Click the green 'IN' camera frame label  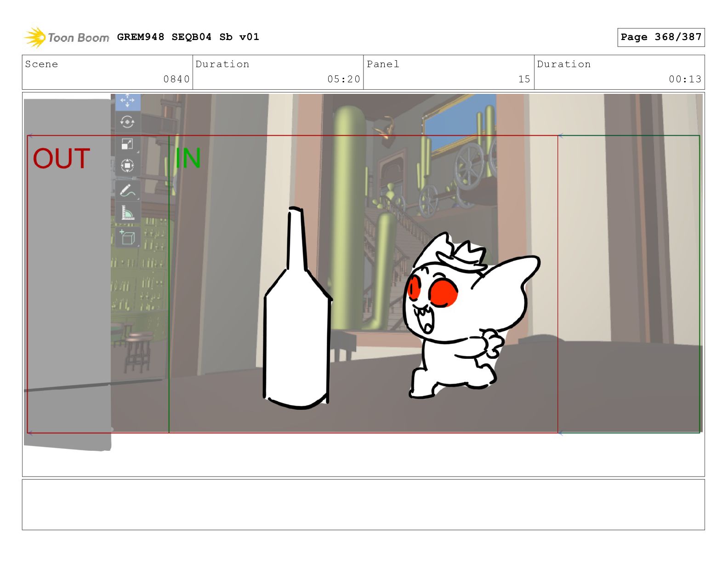188,158
